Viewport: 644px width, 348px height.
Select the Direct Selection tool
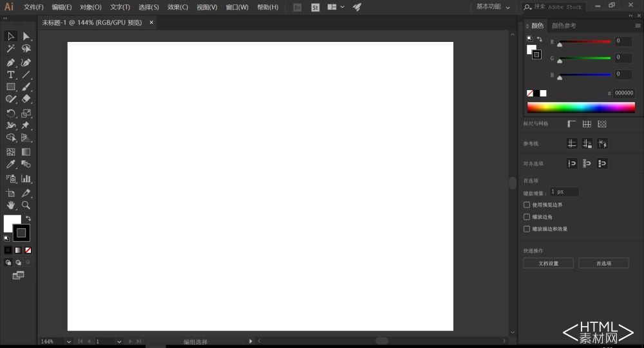[x=26, y=37]
